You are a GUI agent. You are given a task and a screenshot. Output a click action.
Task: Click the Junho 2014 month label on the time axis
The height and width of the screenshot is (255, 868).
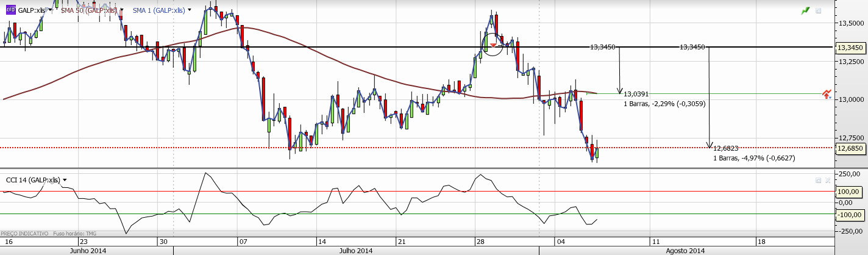(x=88, y=251)
